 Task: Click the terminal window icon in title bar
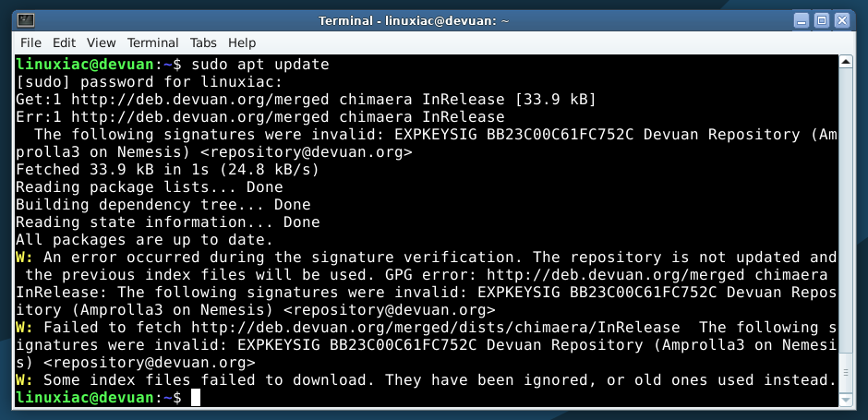click(26, 20)
